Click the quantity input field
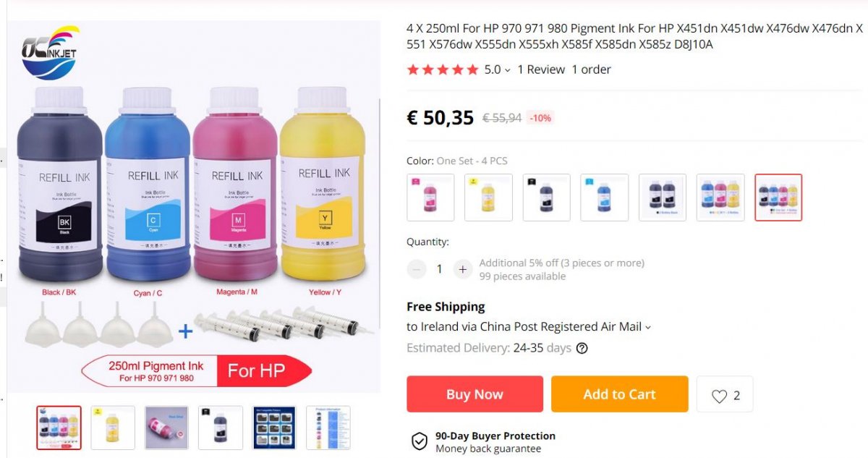Viewport: 868px width, 458px height. click(x=439, y=269)
